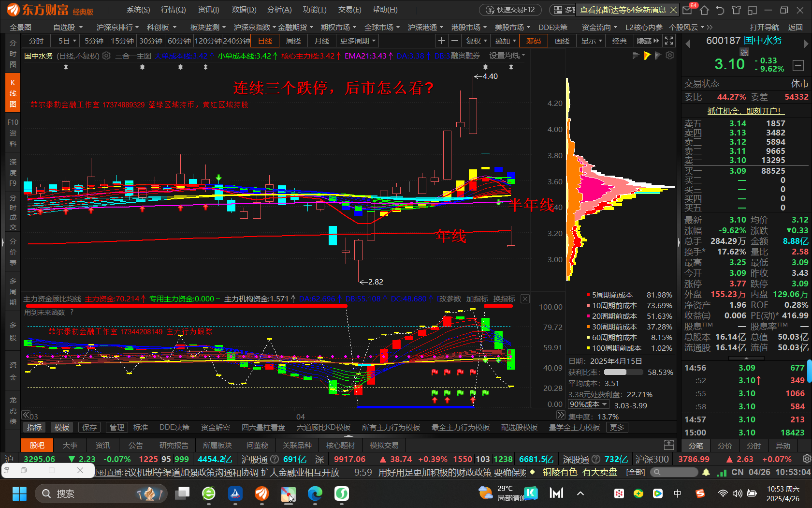Toggle the 筹码 chip distribution panel

coord(534,41)
